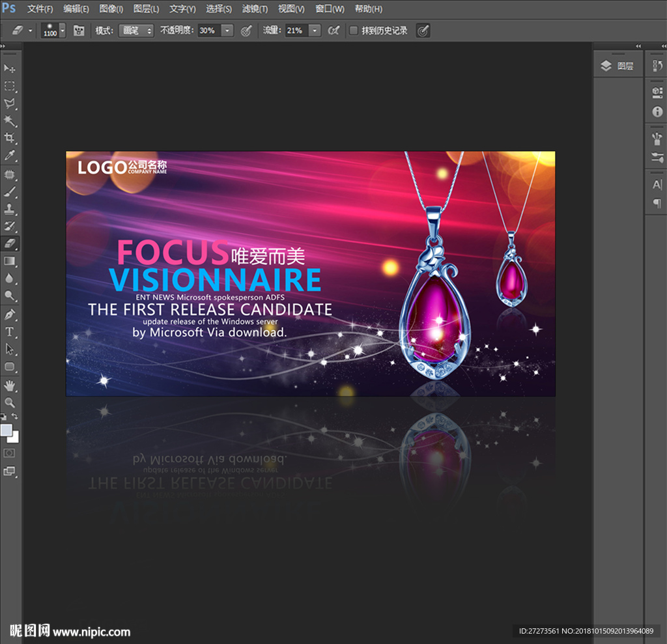Open the File menu
This screenshot has width=667, height=644.
tap(40, 9)
